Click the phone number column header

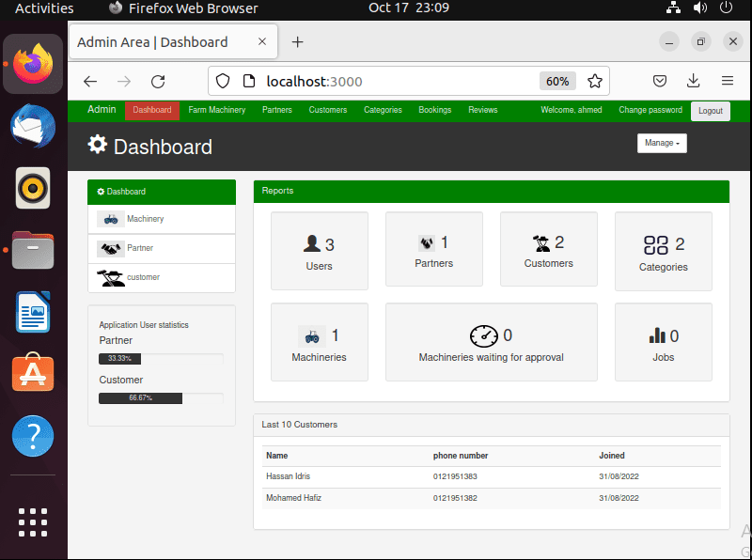461,456
